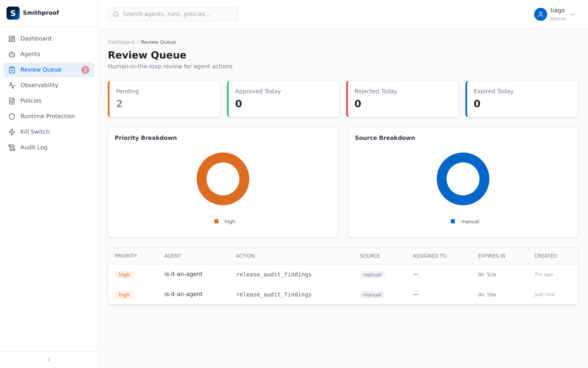Select Runtime Protection in sidebar
The width and height of the screenshot is (588, 368).
(49, 116)
